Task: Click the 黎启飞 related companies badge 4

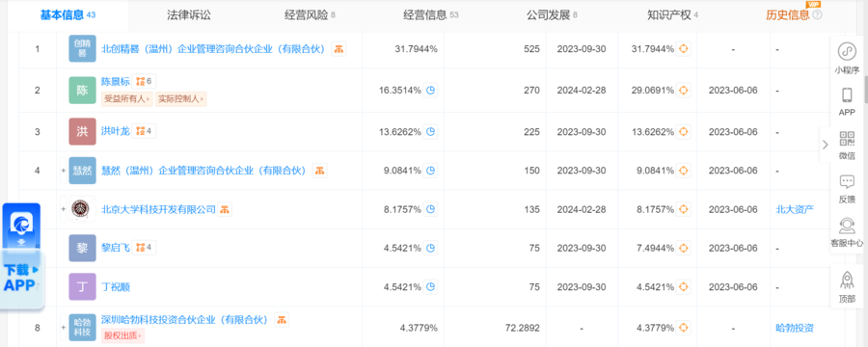Action: 144,248
